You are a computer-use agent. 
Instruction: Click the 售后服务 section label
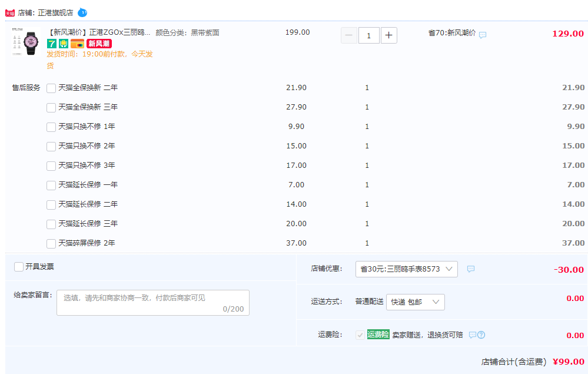(26, 88)
